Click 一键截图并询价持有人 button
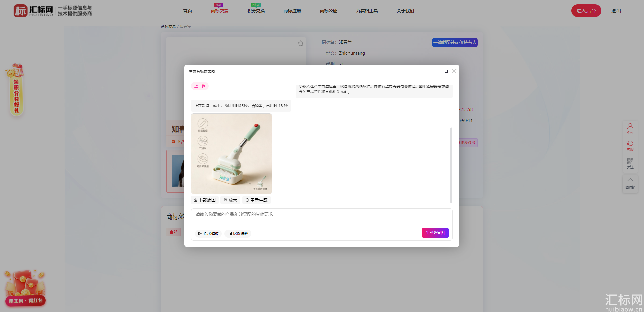Viewport: 644px width, 312px height. pos(454,42)
